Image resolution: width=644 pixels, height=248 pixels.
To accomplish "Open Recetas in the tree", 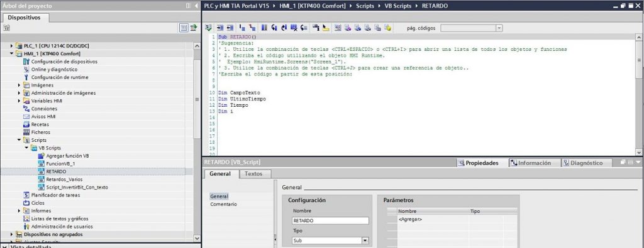I will [x=40, y=124].
